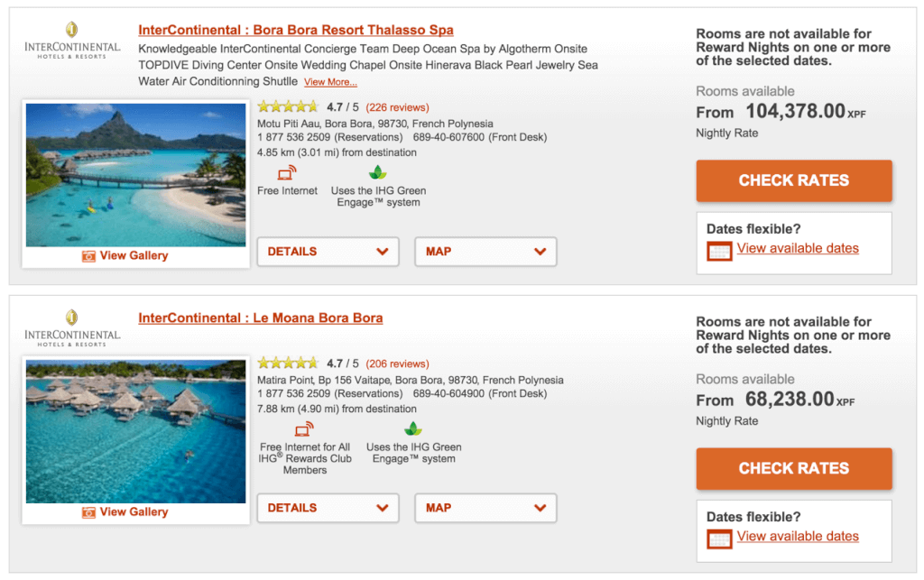Screen dimensions: 924x580
Task: Open the Le Moana overwater bungalows photo
Action: click(135, 431)
